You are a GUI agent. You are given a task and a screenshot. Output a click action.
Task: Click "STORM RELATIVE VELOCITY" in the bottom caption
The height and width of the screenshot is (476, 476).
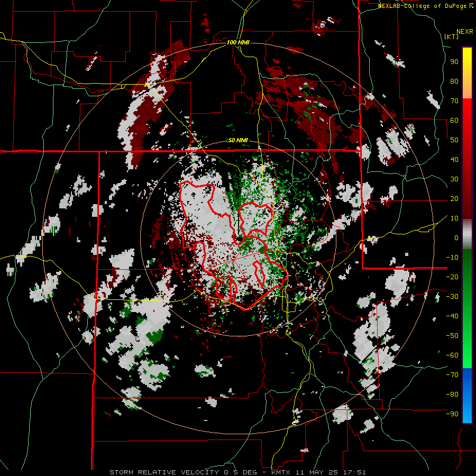pos(164,472)
